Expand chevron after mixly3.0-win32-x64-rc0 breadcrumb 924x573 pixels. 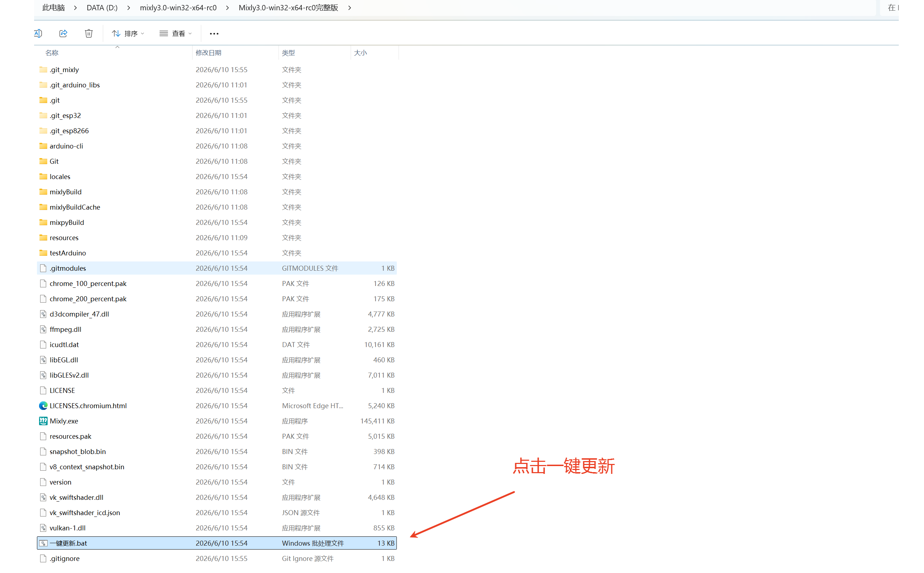[x=227, y=7]
